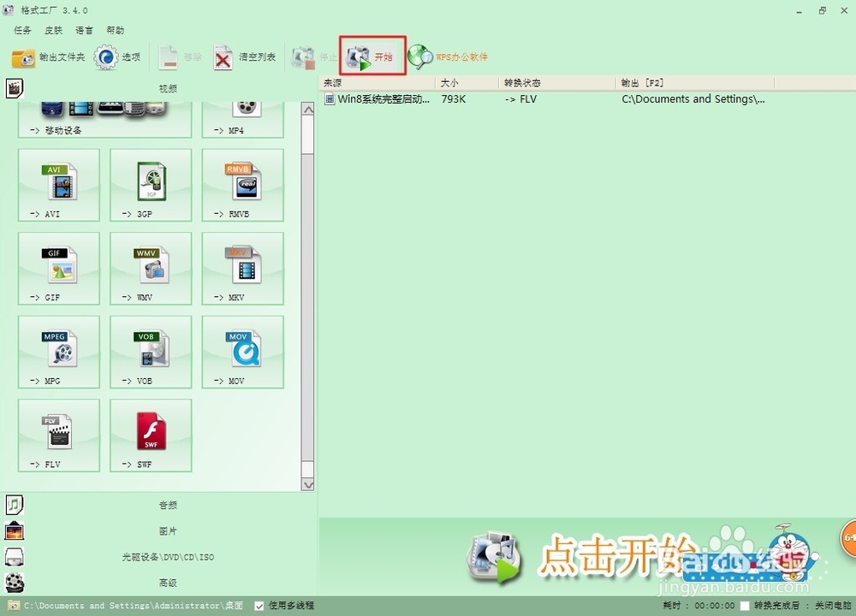Expand the 音频 audio category section
The image size is (856, 616).
168,505
